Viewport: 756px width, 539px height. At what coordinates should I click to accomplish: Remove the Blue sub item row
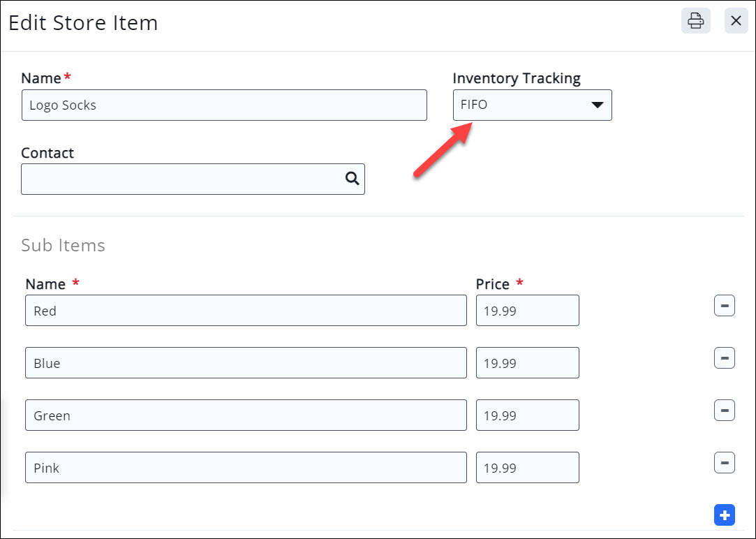point(724,358)
